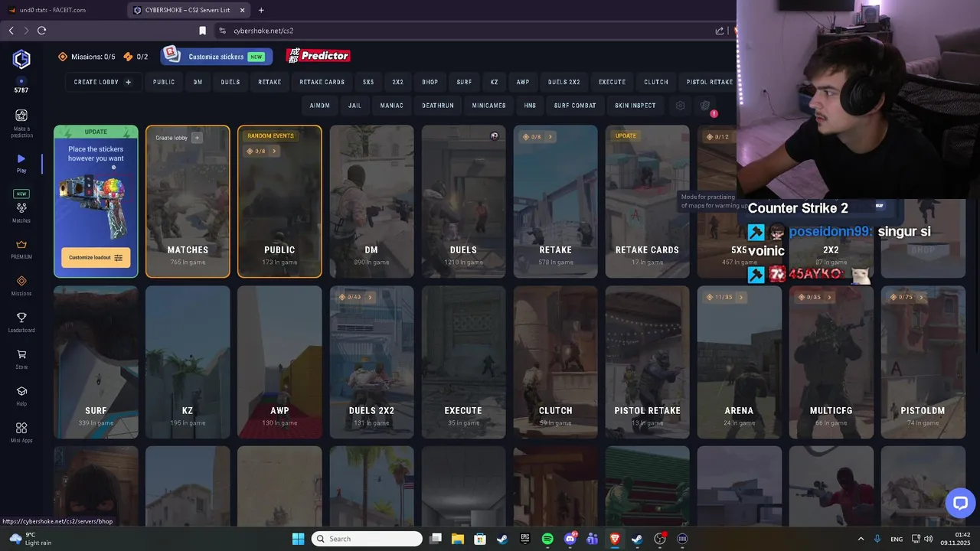Open the RETAKE CARDS mode card
980x551 pixels.
coord(647,201)
